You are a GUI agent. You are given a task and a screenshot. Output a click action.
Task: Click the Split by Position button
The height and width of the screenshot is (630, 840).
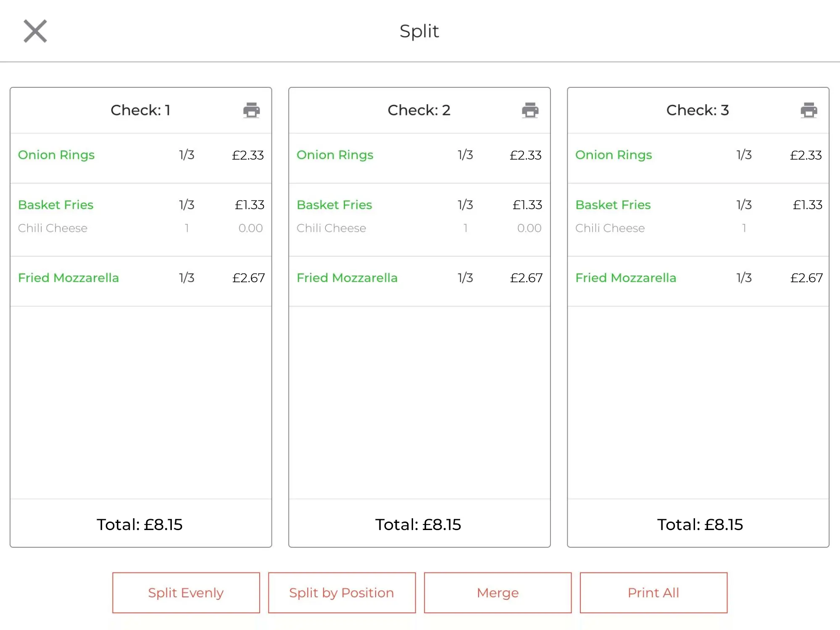(341, 592)
